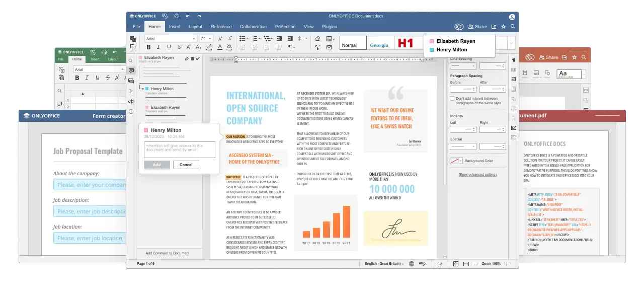The height and width of the screenshot is (297, 644).
Task: Open the Background Color swatch
Action: 456,161
